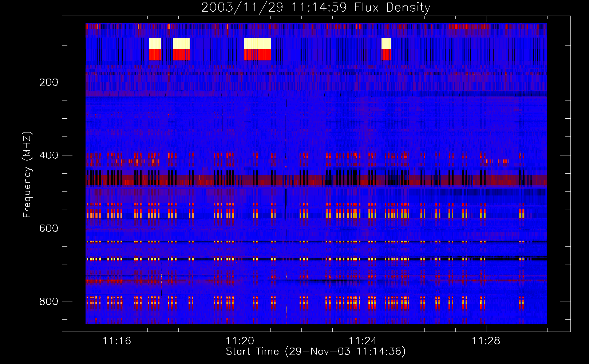Click the 600 frequency tick label

click(x=49, y=228)
